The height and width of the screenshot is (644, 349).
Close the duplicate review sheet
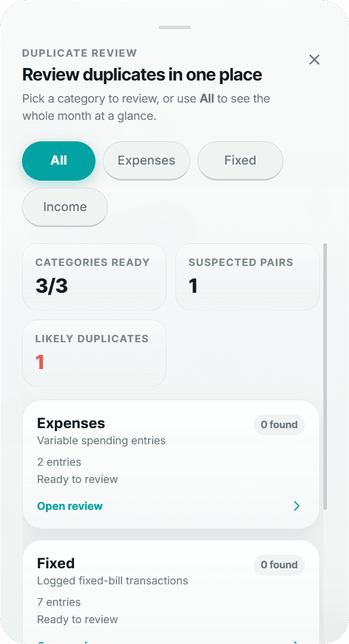(x=314, y=60)
